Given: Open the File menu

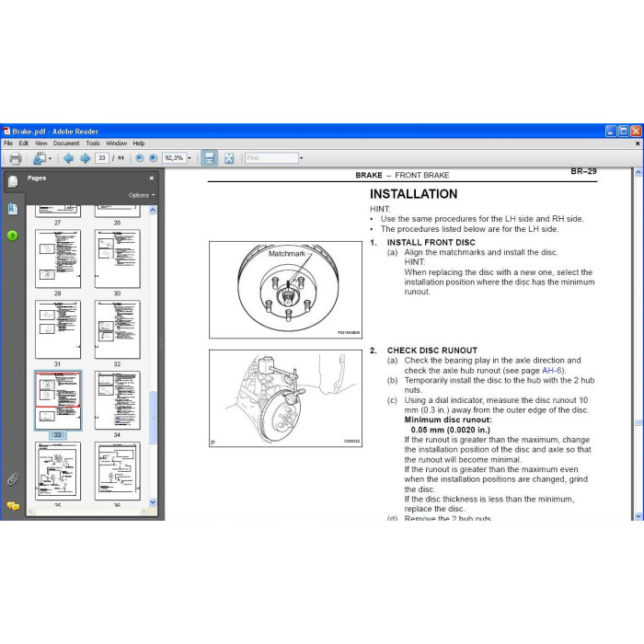Looking at the screenshot, I should tap(8, 144).
